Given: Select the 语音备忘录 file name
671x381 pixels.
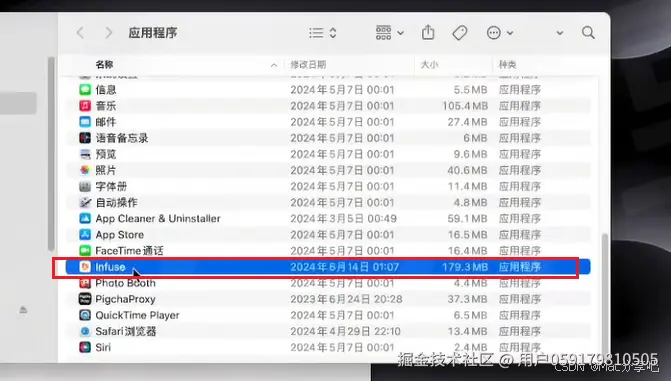Looking at the screenshot, I should tap(122, 138).
